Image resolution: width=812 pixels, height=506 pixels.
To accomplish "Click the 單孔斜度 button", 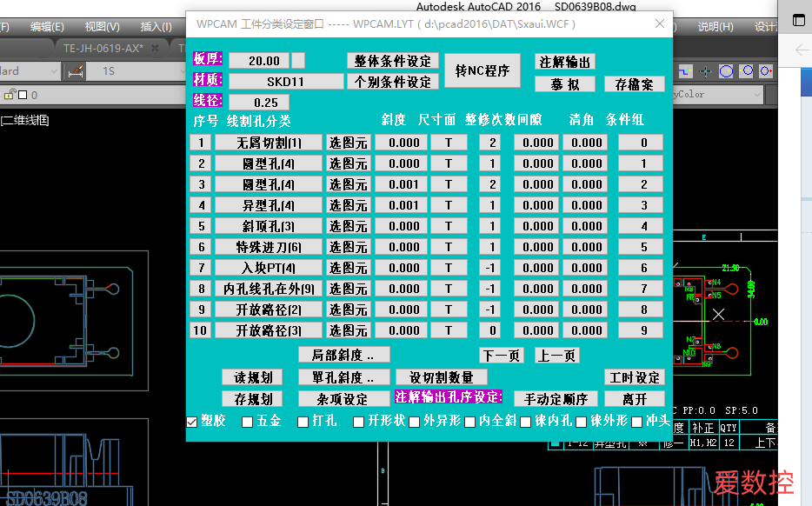I will (344, 377).
